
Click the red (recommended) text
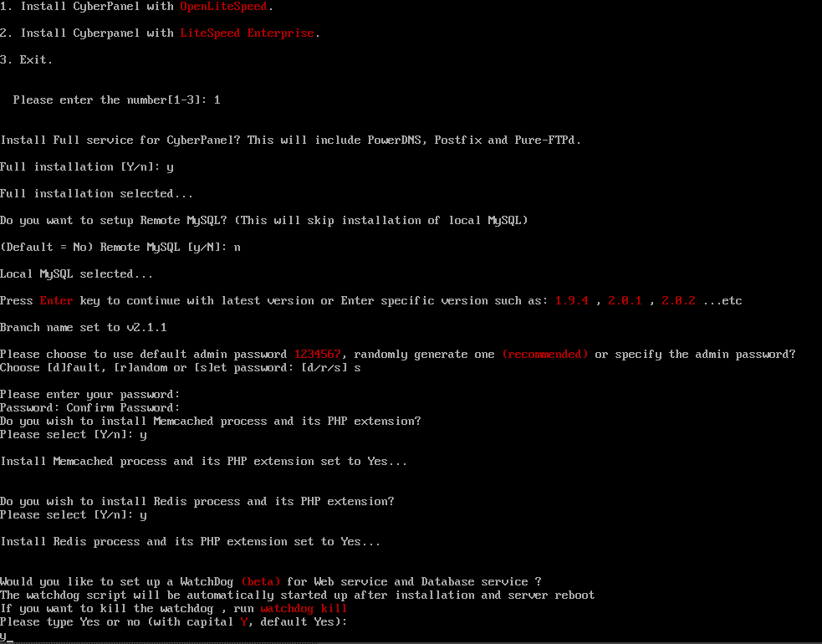tap(544, 354)
